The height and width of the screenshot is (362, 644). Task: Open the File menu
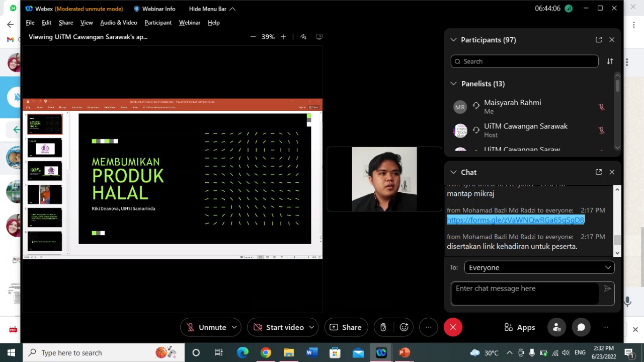(x=30, y=23)
